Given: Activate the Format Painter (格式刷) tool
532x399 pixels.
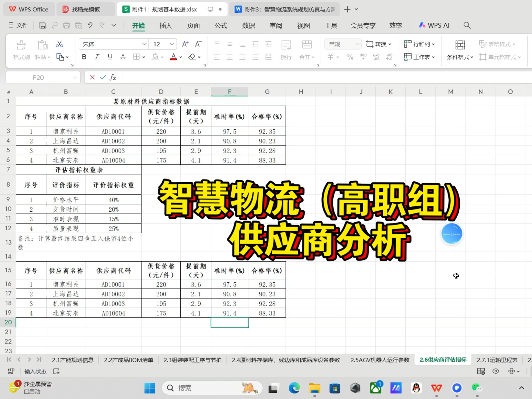Looking at the screenshot, I should pos(21,50).
